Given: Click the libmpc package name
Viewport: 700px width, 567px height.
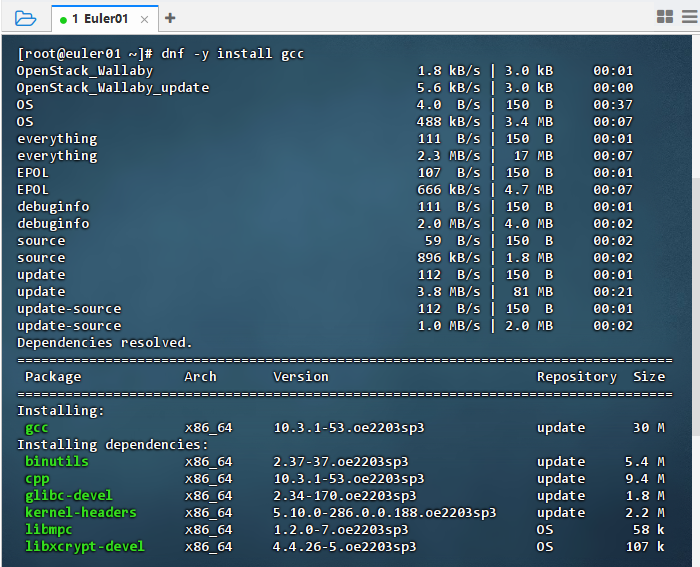Looking at the screenshot, I should coord(48,529).
